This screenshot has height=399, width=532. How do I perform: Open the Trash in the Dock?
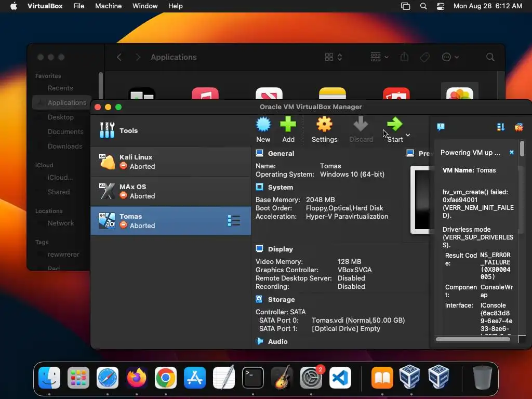pos(483,377)
